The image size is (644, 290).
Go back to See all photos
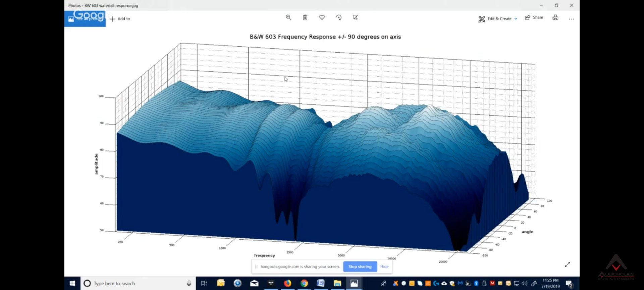point(85,19)
